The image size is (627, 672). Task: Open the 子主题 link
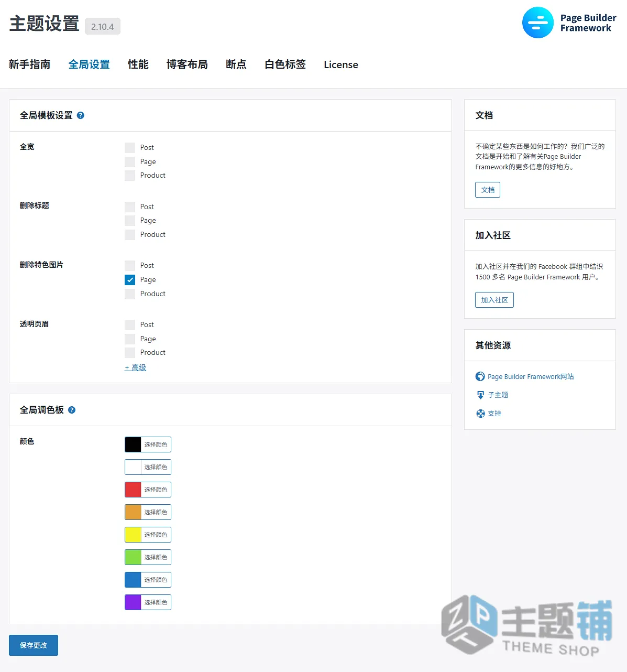point(498,395)
